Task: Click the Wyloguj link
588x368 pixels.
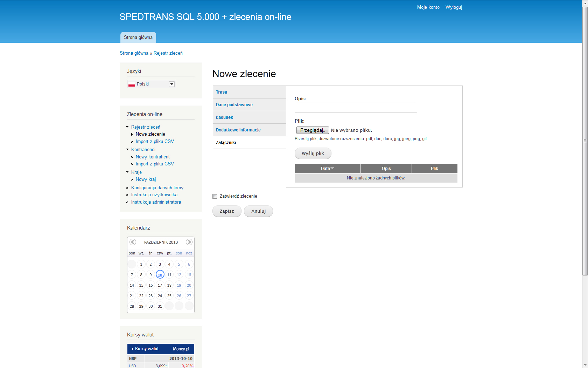Action: [x=454, y=7]
